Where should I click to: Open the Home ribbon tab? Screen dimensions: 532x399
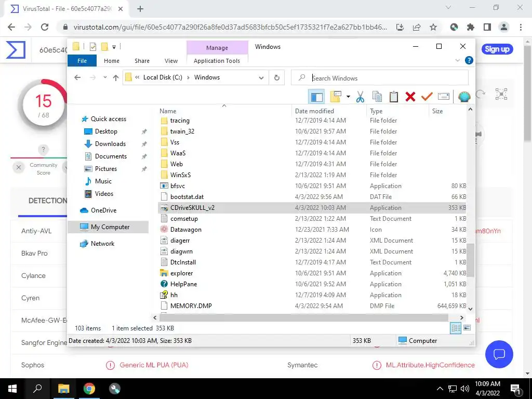pyautogui.click(x=112, y=61)
